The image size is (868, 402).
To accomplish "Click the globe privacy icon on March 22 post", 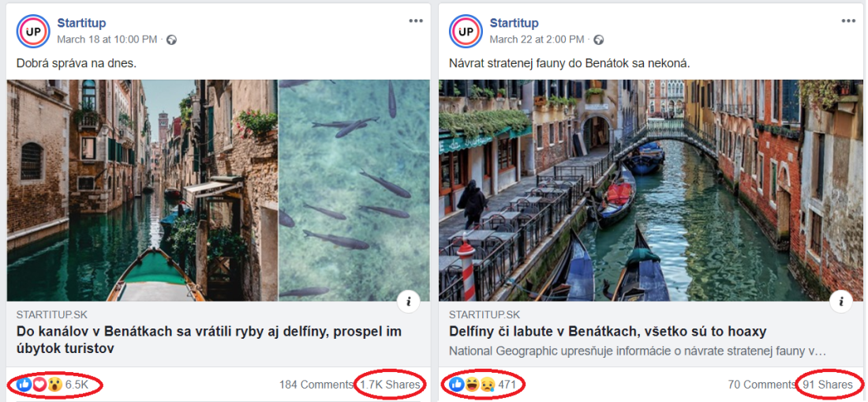I will (598, 39).
